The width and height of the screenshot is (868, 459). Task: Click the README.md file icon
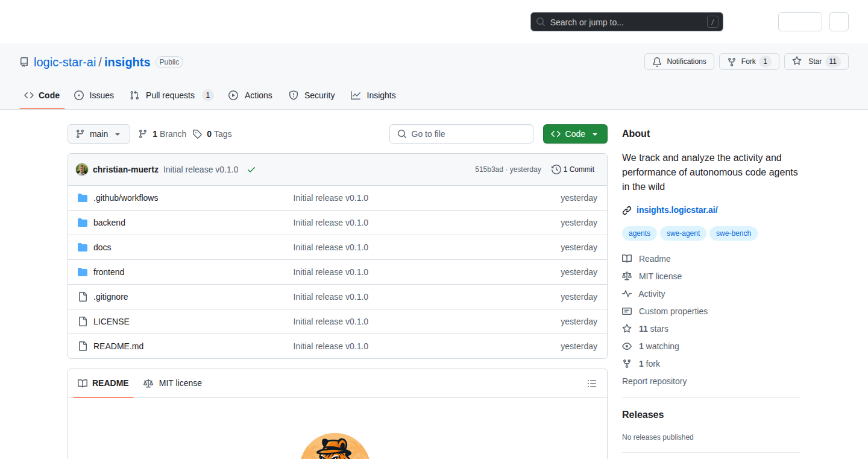click(83, 346)
